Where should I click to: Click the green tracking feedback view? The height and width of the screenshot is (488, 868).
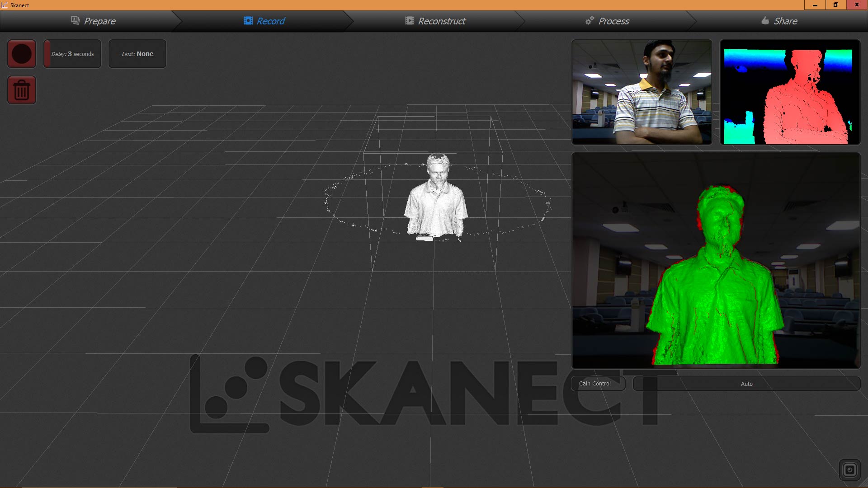(x=716, y=261)
